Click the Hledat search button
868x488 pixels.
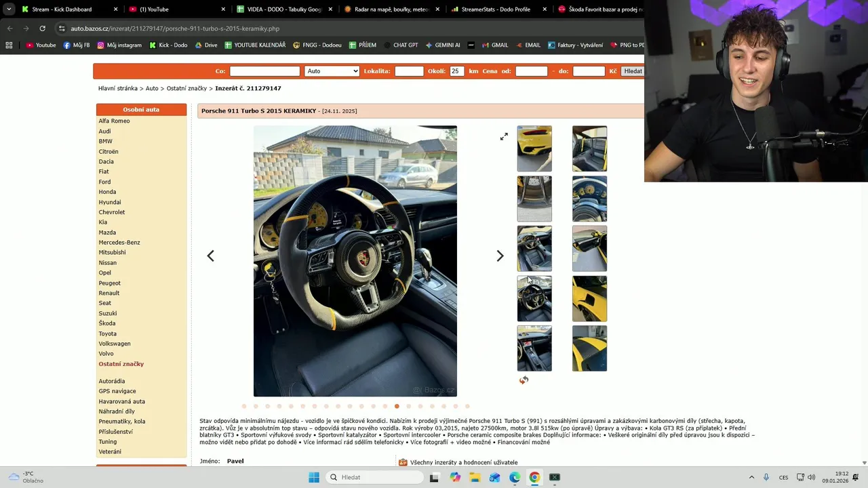633,71
